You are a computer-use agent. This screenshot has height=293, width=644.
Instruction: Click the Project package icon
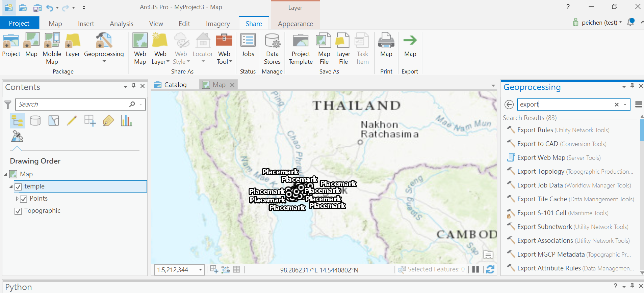tap(11, 41)
